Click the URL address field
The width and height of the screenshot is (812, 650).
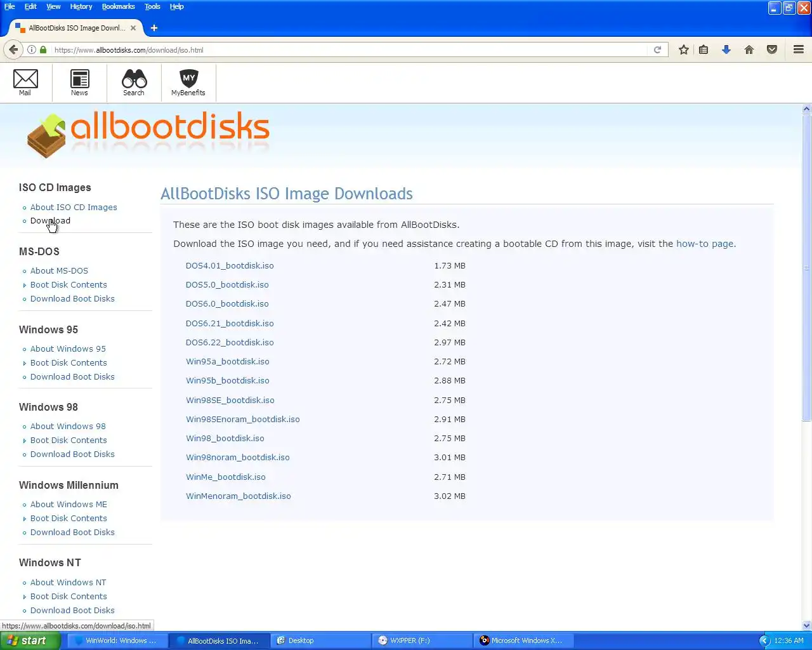click(349, 50)
